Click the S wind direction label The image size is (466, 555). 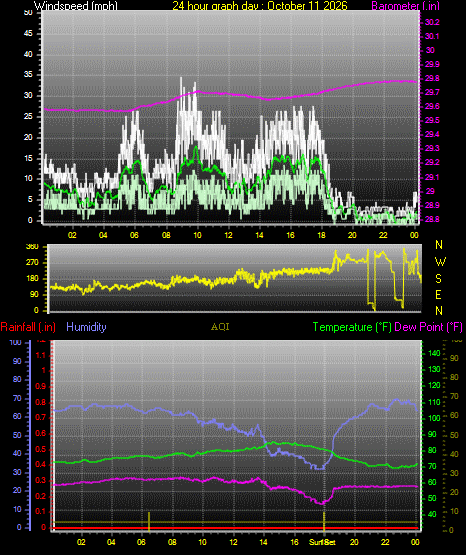click(x=438, y=279)
